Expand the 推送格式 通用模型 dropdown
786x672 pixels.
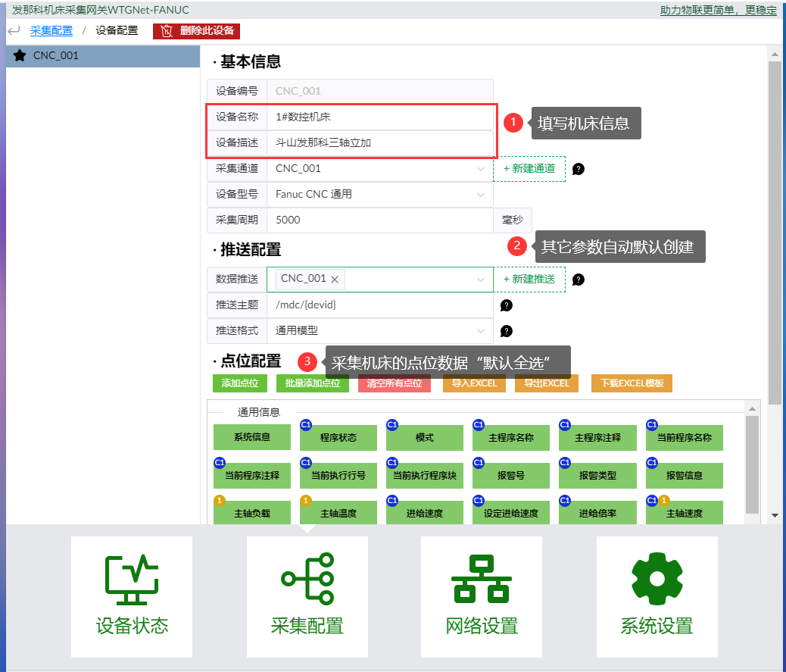coord(380,330)
